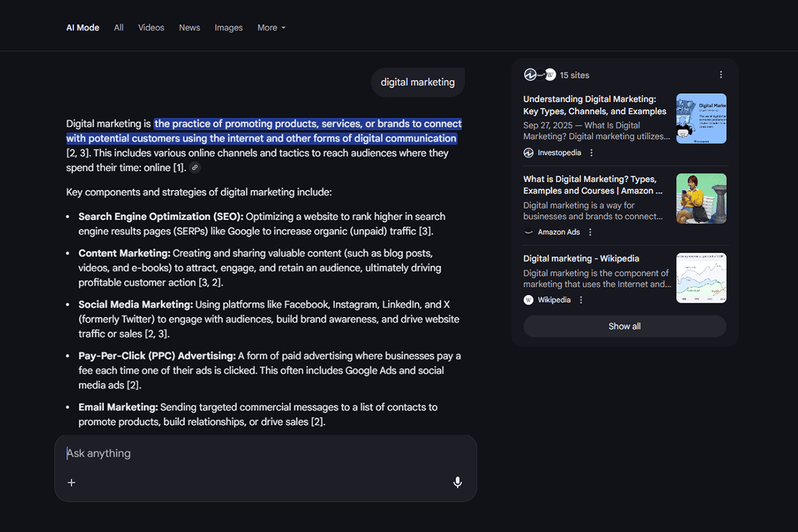Switch to the Videos tab
The image size is (798, 532).
(x=151, y=28)
